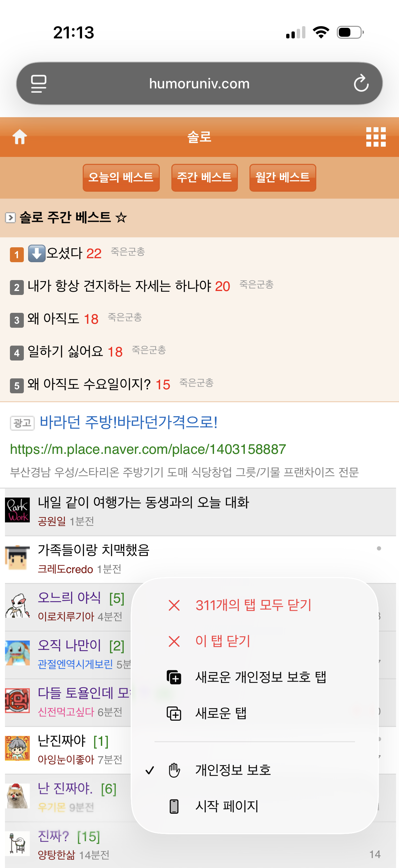This screenshot has height=868, width=399.
Task: Click the 시작 페이지 phone icon
Action: tap(174, 806)
